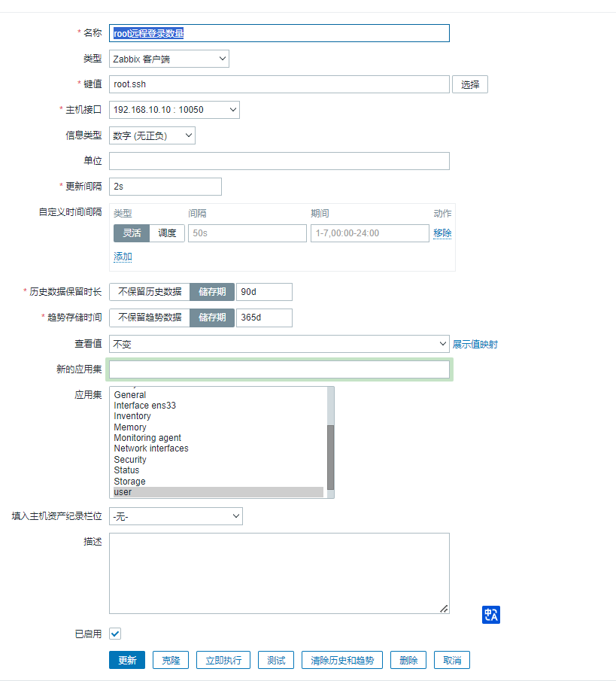616x681 pixels.
Task: Click the 应用集 list scrollbar
Action: point(331,456)
